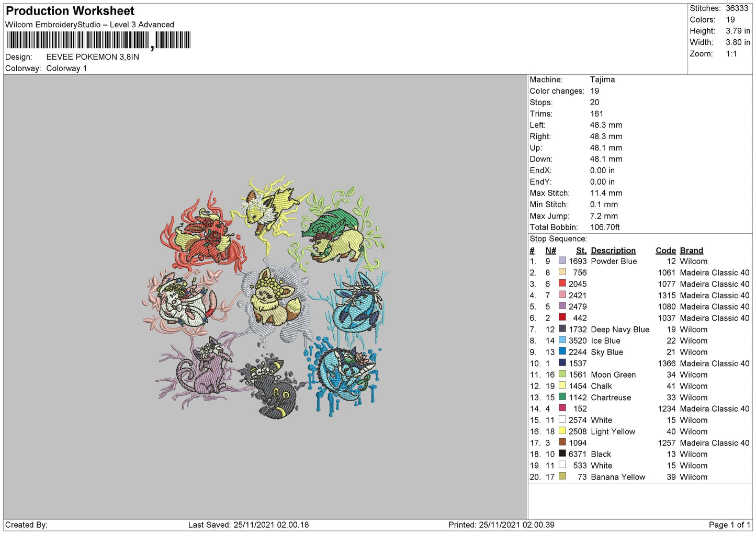Click the Stop Sequence heading

pyautogui.click(x=558, y=239)
